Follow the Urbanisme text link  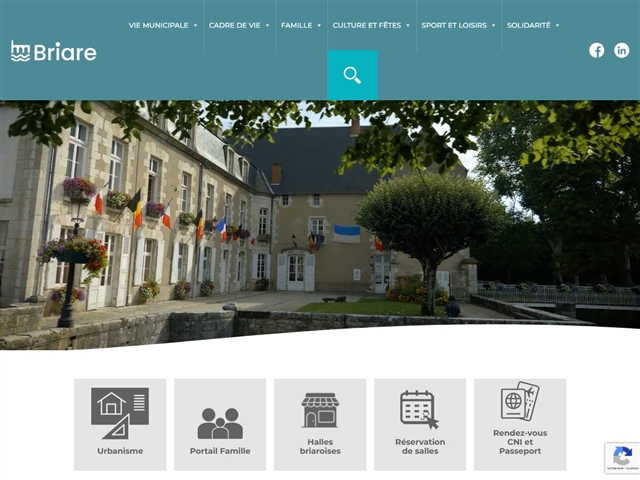tap(120, 451)
